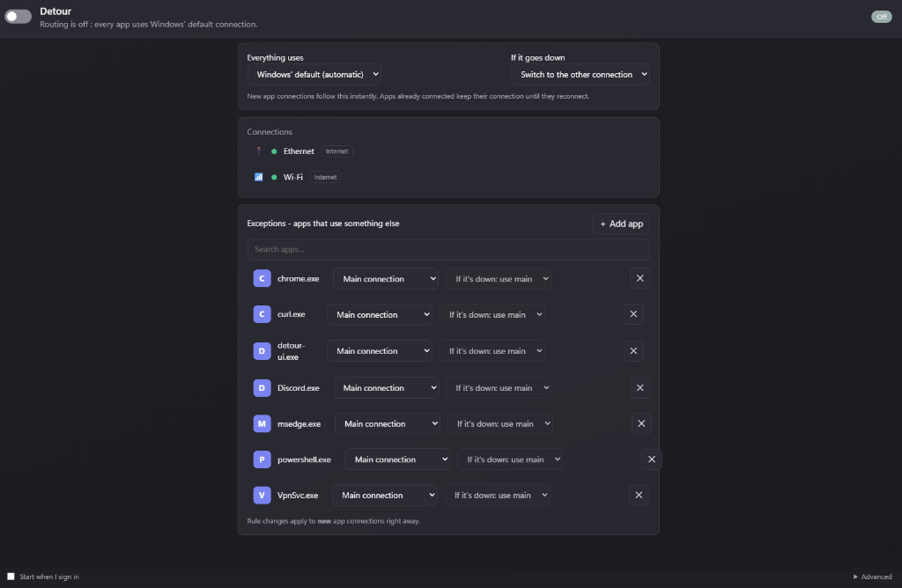Remove the chrome.exe exception
The image size is (902, 588).
[640, 279]
